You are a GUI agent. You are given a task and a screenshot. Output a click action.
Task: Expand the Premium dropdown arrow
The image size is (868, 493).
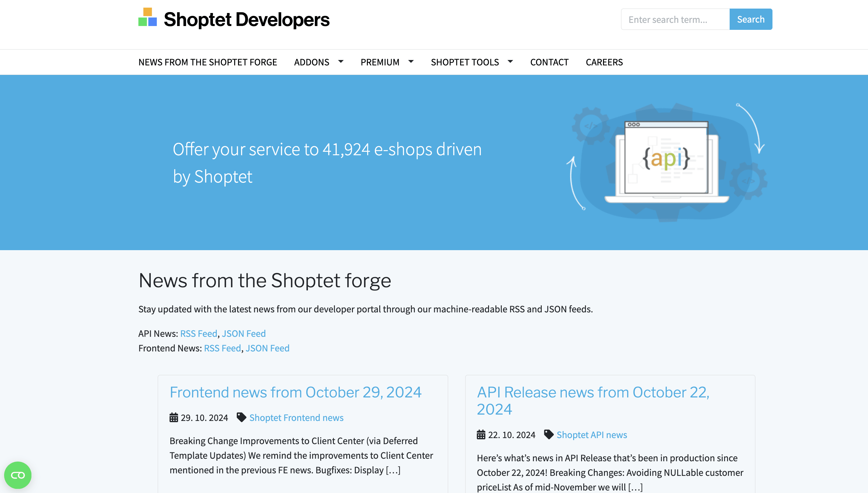point(411,61)
